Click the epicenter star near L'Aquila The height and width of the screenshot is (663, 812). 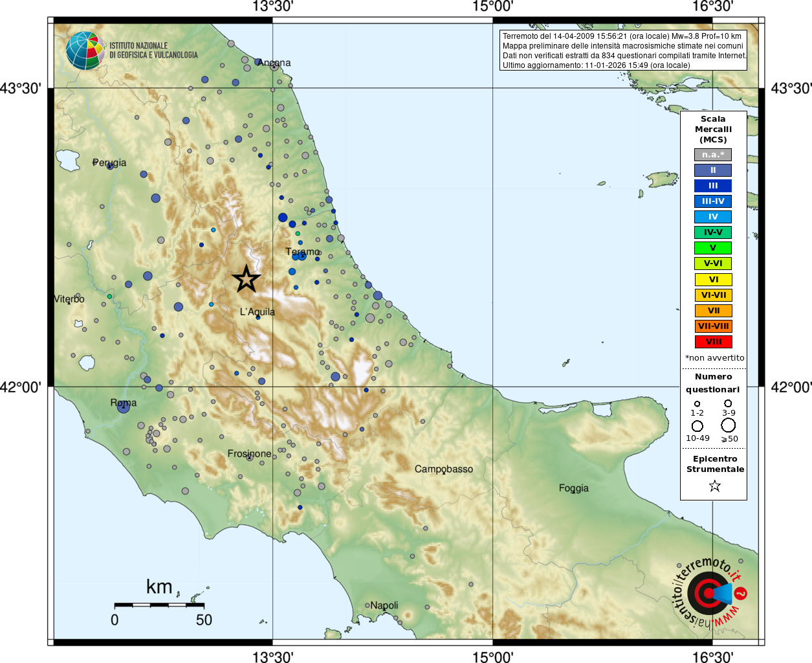point(247,279)
